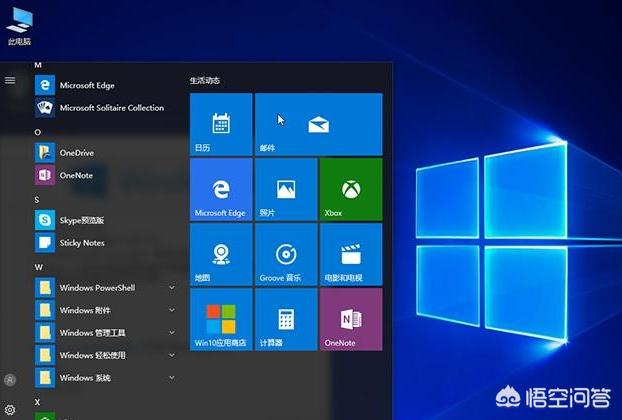Launch the Microsoft Edge tile
622x420 pixels.
(221, 189)
